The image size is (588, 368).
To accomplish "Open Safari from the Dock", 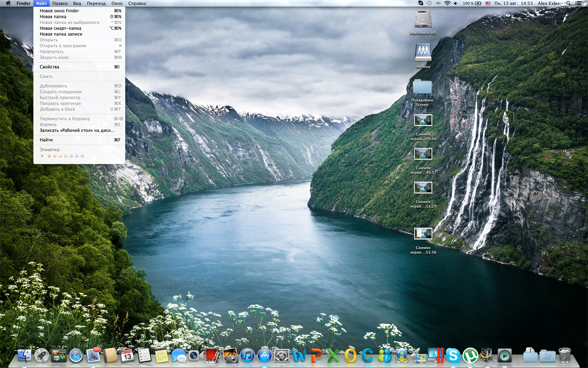I will click(76, 356).
